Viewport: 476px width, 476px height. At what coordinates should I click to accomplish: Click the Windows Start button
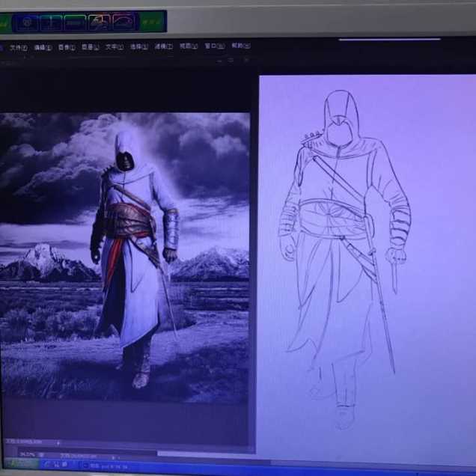click(20, 464)
